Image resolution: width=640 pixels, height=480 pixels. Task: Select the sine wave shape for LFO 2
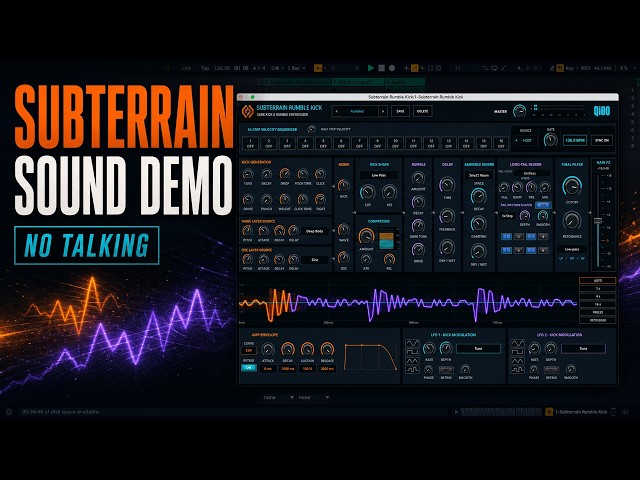[x=518, y=342]
